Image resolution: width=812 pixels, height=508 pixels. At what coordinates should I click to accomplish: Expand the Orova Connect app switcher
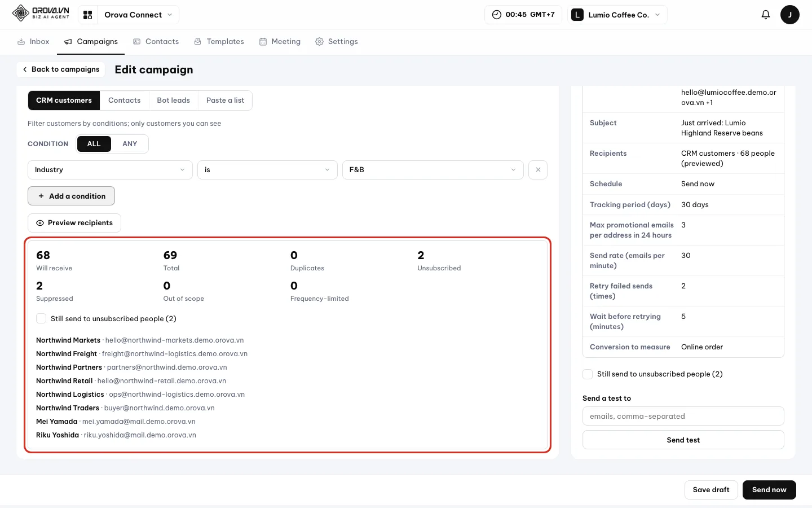(x=138, y=15)
